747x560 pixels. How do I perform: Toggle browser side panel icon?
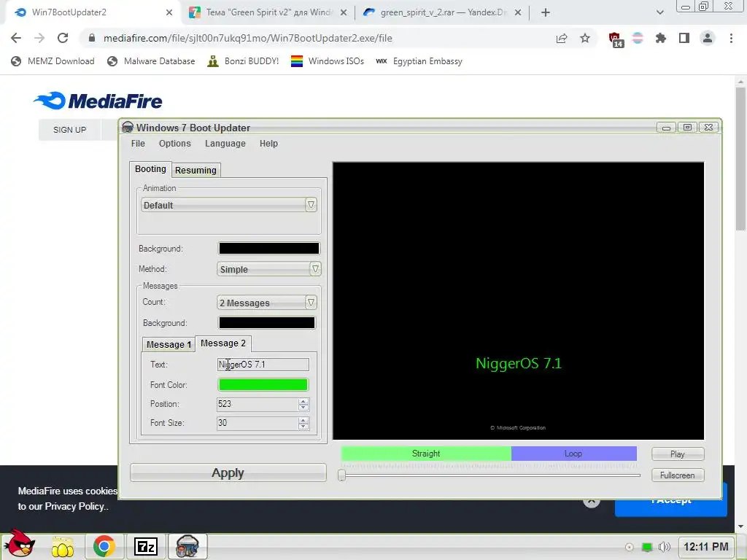point(684,38)
